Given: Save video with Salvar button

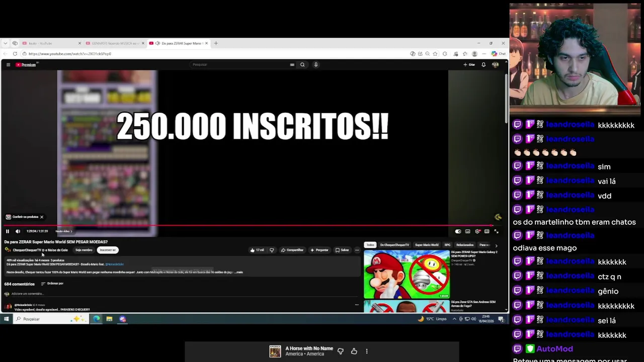Looking at the screenshot, I should [342, 250].
